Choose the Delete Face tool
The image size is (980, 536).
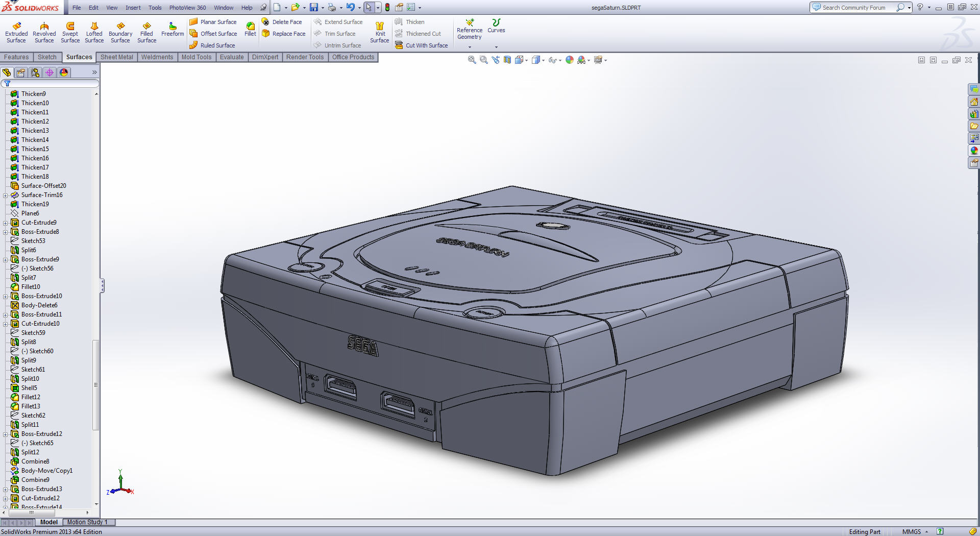[282, 22]
